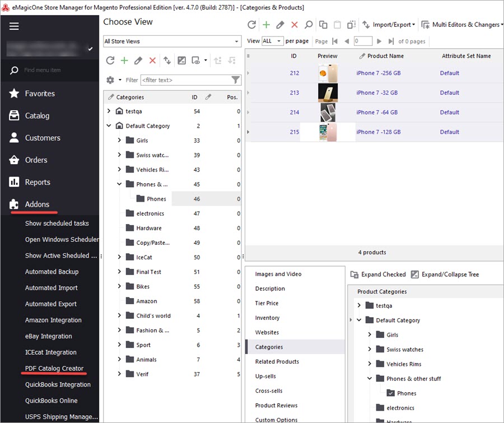Viewport: 504px width, 423px height.
Task: Open Multi Editors & Changers menu
Action: 462,25
